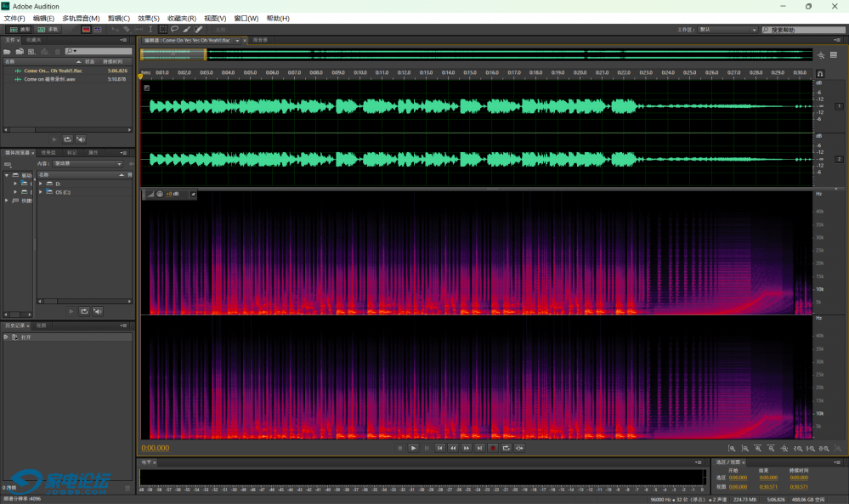Select the Paintbrush Selection tool
Image resolution: width=849 pixels, height=504 pixels.
186,29
